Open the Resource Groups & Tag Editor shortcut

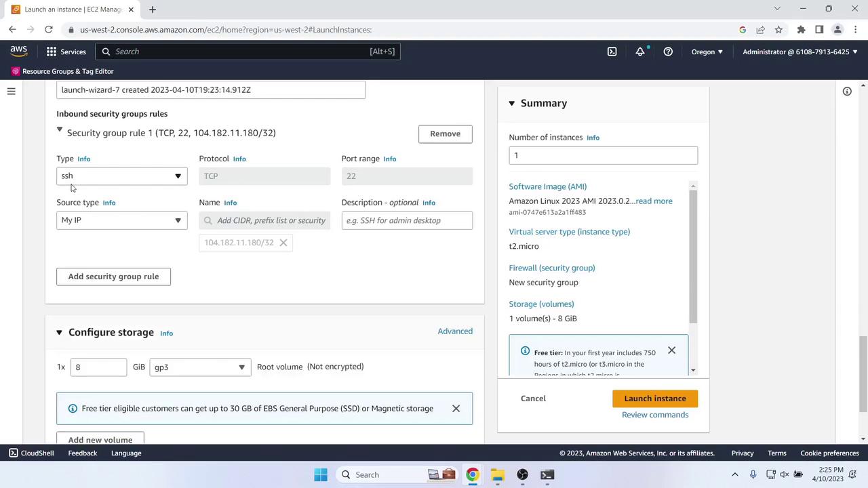[x=62, y=71]
